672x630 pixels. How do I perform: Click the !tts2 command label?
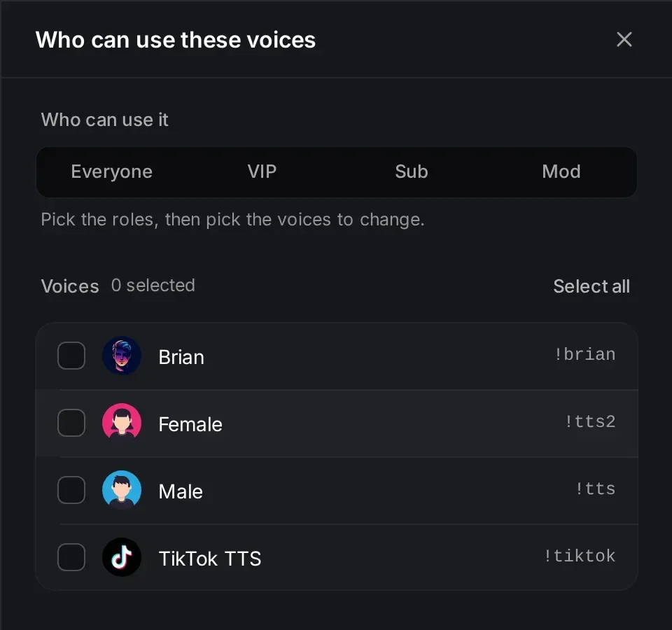pyautogui.click(x=590, y=421)
